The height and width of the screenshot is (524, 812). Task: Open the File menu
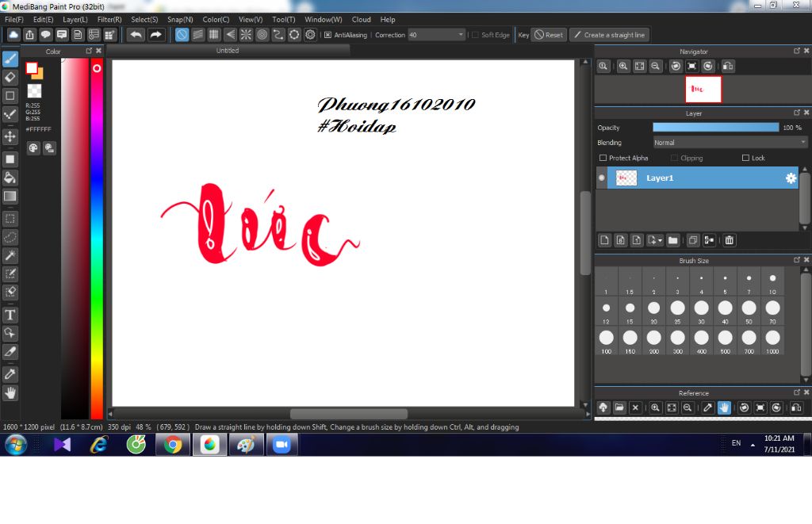(14, 19)
